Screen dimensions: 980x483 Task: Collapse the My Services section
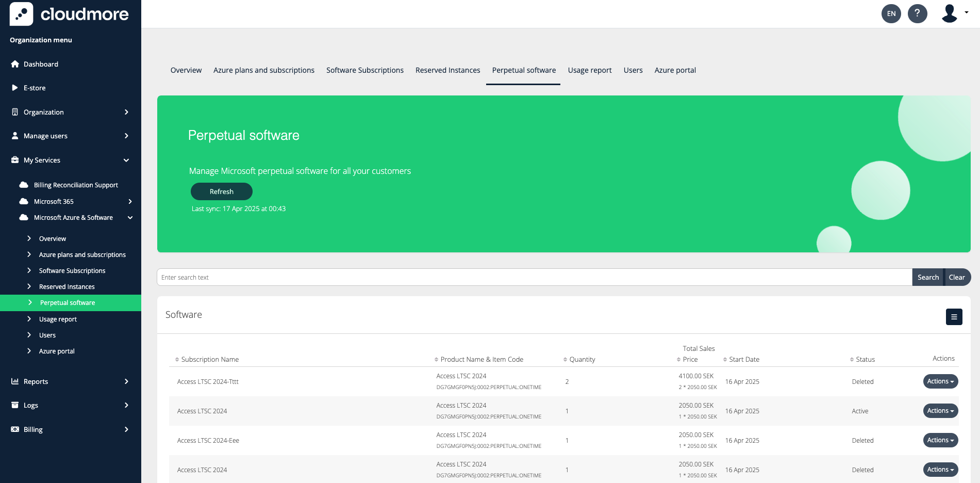[x=126, y=160]
